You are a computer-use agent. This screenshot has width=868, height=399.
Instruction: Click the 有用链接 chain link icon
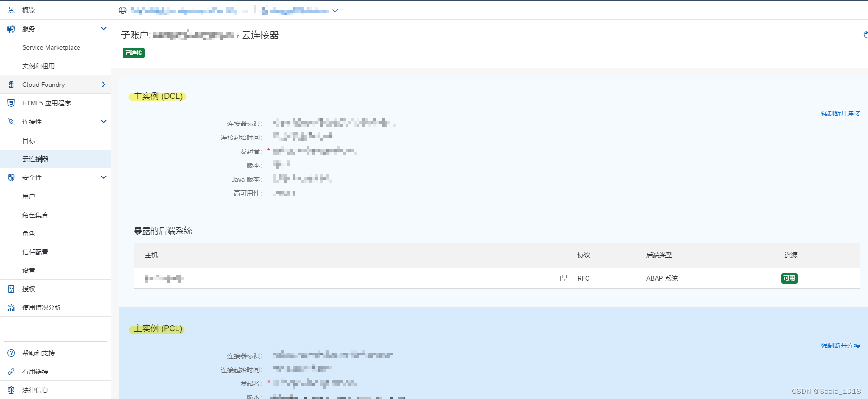11,372
